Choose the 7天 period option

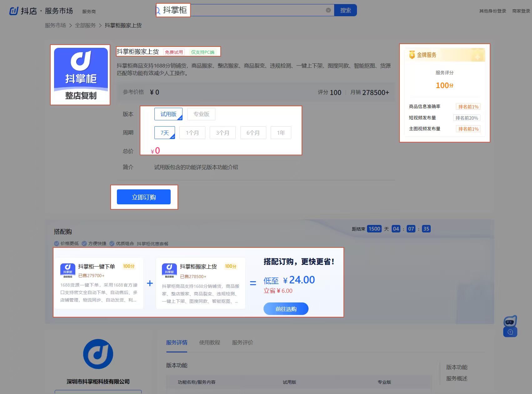(x=165, y=133)
